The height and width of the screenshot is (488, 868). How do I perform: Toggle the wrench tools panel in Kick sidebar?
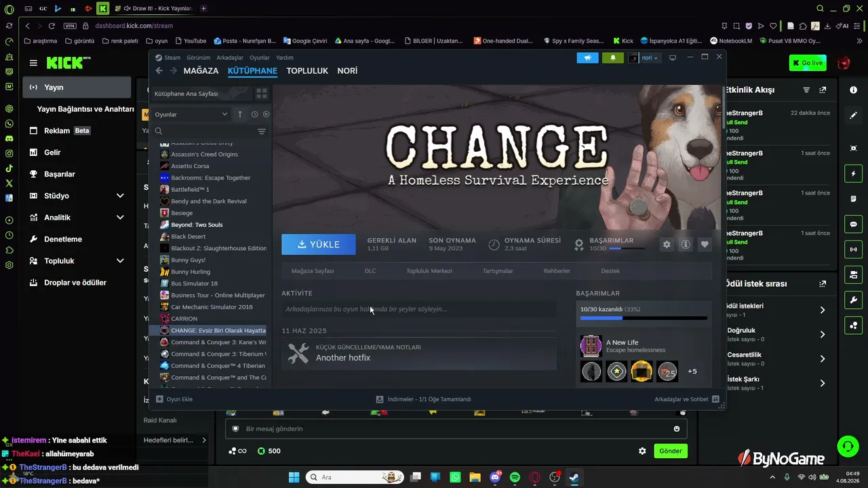pyautogui.click(x=853, y=300)
